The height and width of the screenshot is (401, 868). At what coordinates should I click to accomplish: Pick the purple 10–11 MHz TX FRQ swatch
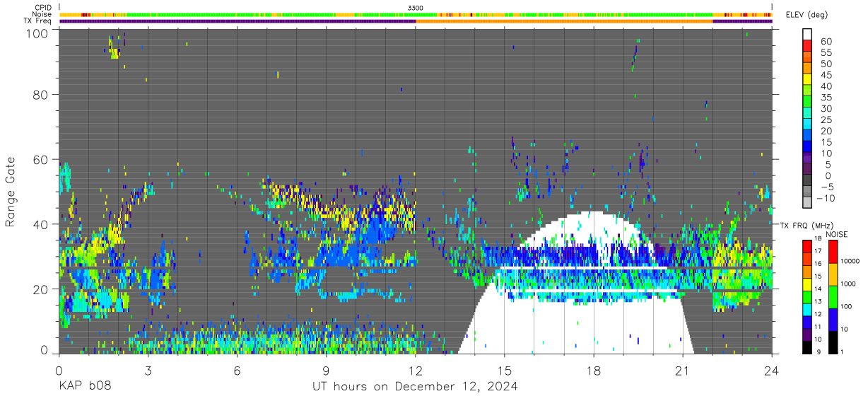807,334
